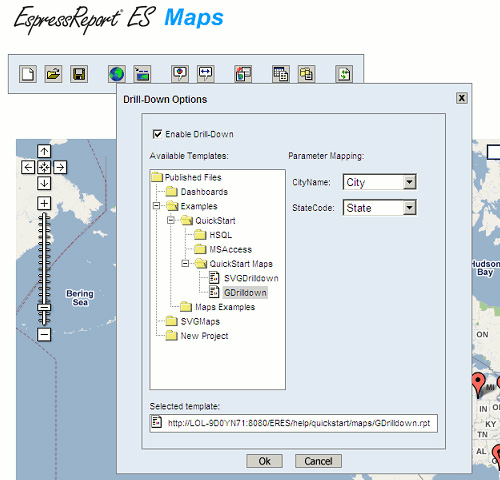Save using the floppy disk icon
The image size is (500, 480).
(x=79, y=74)
